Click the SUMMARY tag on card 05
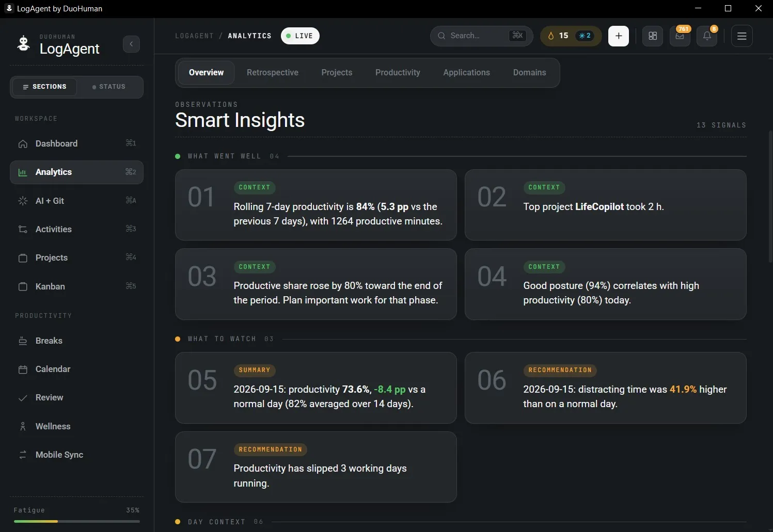This screenshot has width=773, height=532. [x=255, y=370]
